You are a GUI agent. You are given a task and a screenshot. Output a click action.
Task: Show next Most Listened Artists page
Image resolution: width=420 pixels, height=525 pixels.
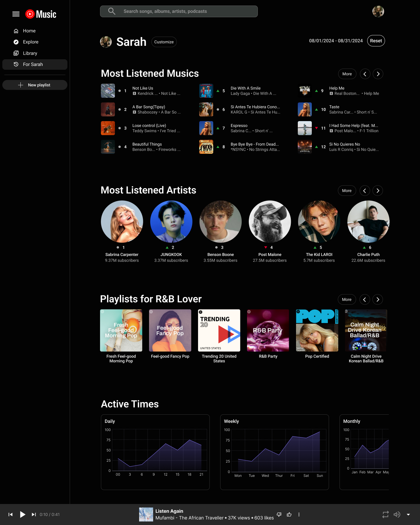(x=378, y=191)
